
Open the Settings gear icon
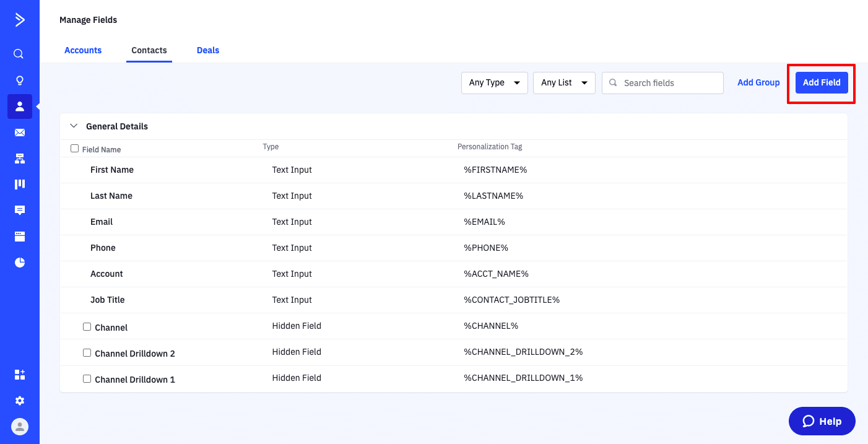pos(20,401)
